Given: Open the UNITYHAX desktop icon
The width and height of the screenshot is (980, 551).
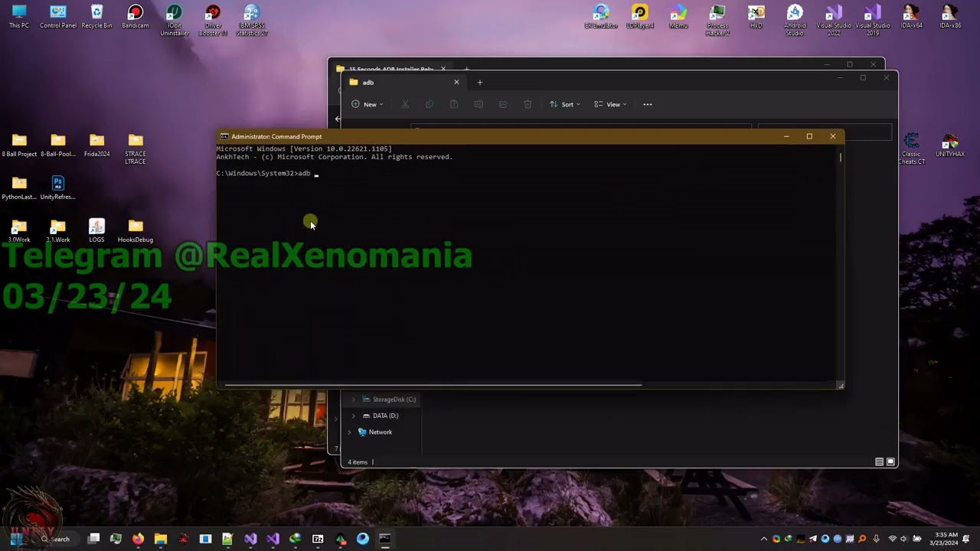Looking at the screenshot, I should click(950, 145).
